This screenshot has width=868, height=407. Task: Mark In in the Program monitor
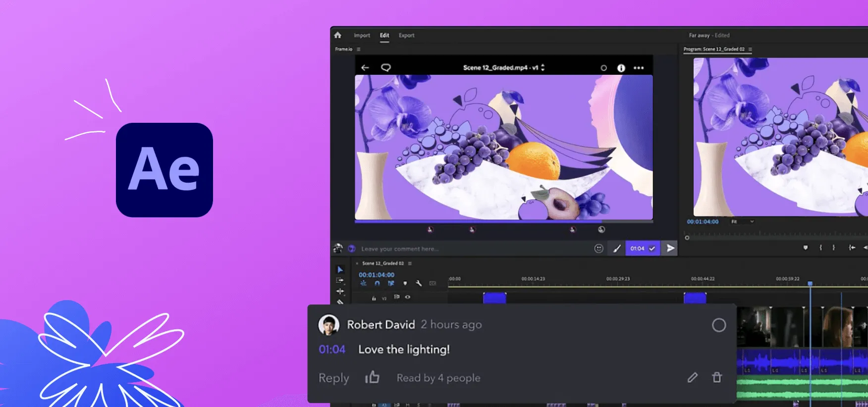(820, 247)
